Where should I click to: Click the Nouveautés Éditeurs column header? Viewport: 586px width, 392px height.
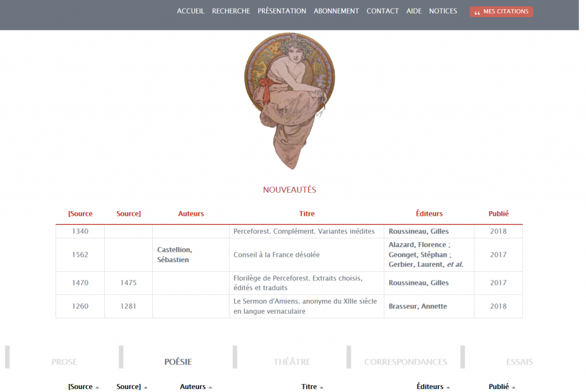click(x=429, y=213)
